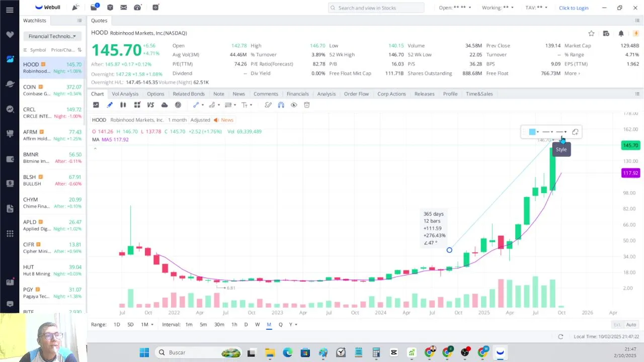Switch to the Vol Analysis tab
Image resolution: width=644 pixels, height=362 pixels.
[x=125, y=94]
